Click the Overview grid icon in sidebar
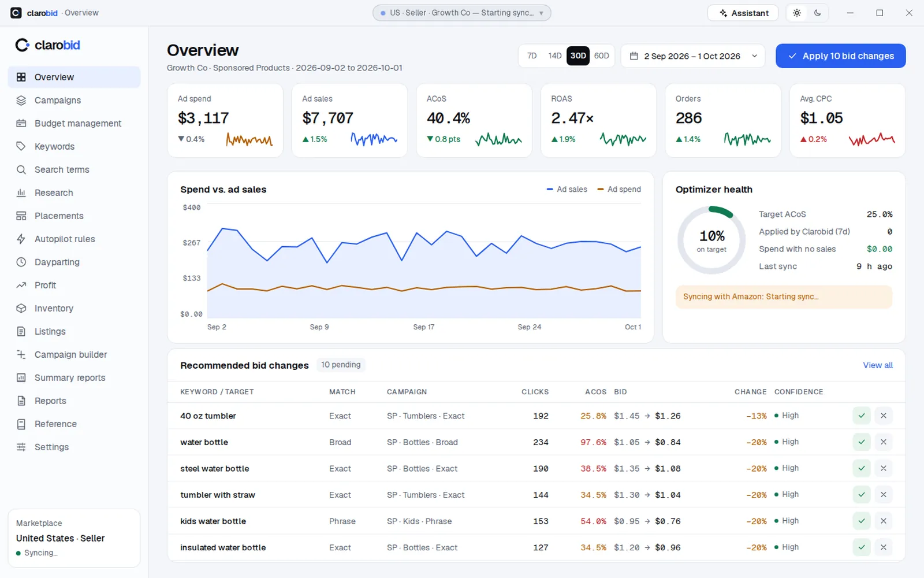 pos(21,77)
